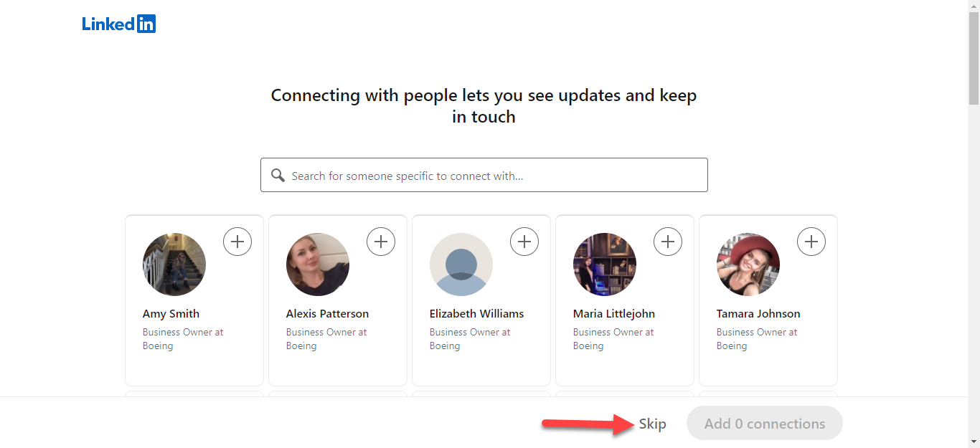This screenshot has height=448, width=980.
Task: Add Tamara Johnson with plus icon
Action: tap(811, 242)
